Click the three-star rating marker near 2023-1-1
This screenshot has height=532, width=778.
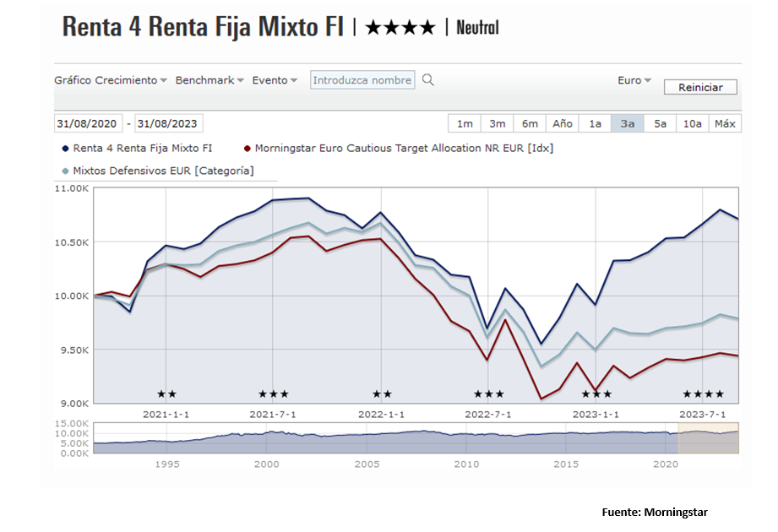[x=596, y=394]
